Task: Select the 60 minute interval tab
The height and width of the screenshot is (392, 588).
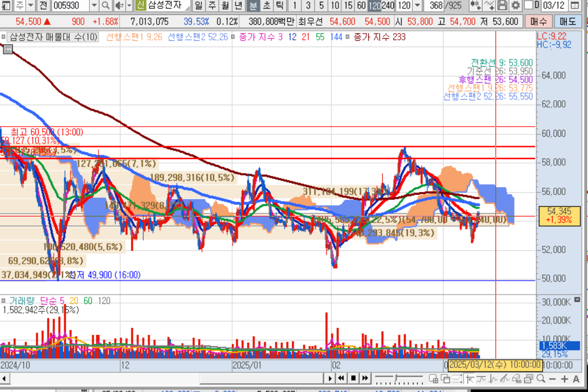Action: (361, 6)
